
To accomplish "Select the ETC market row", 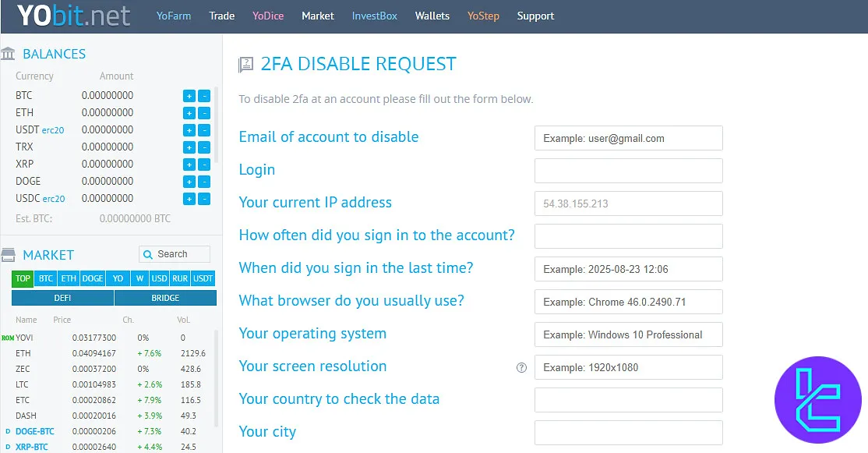I will click(x=108, y=400).
